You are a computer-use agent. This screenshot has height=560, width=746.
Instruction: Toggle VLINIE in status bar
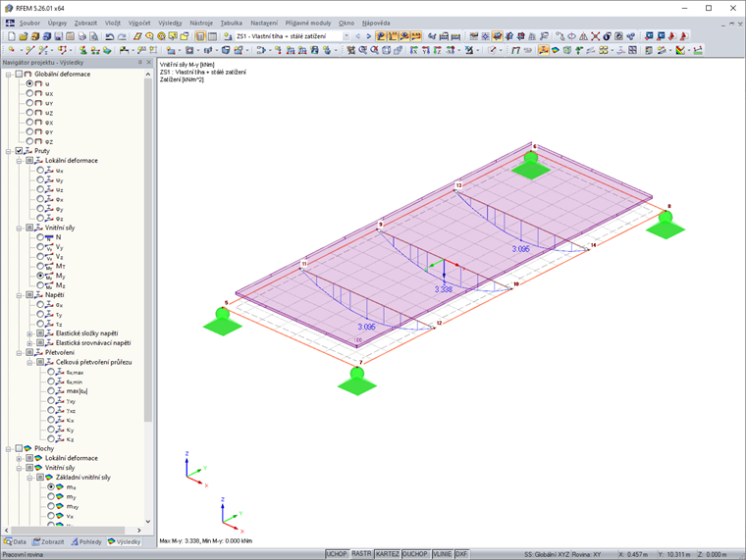point(443,554)
